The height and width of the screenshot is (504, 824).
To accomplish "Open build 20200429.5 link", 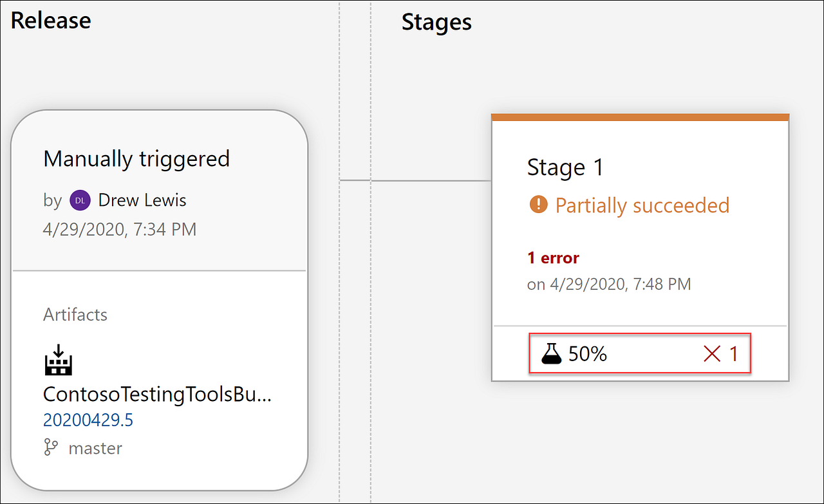I will 88,420.
